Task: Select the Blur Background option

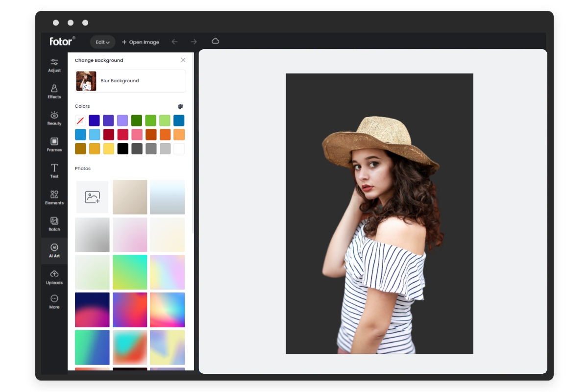Action: (130, 81)
